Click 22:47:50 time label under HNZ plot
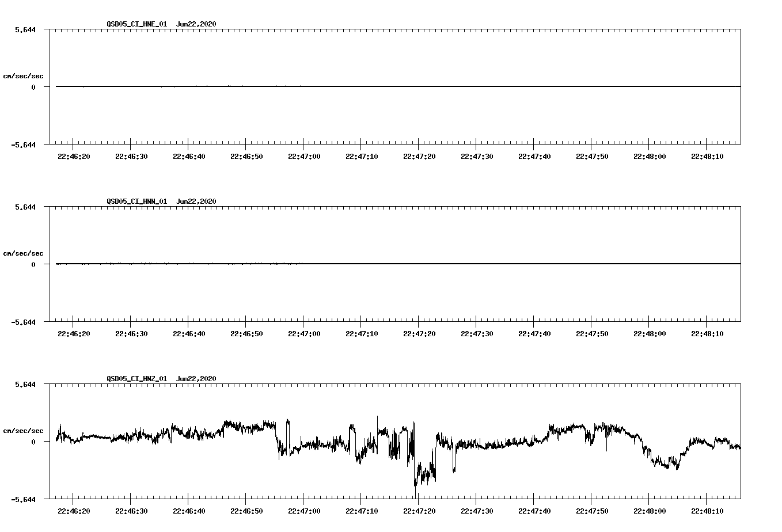The height and width of the screenshot is (532, 782). click(592, 511)
